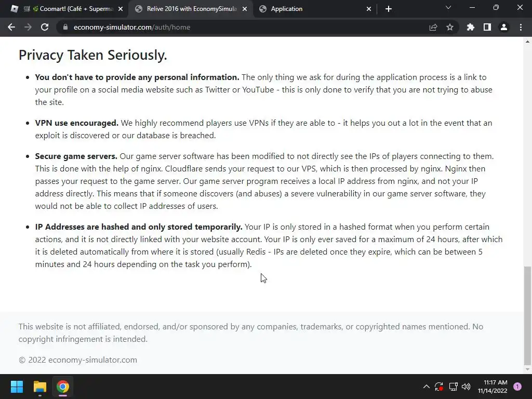The width and height of the screenshot is (532, 399).
Task: Toggle the browser side panel icon
Action: point(487,27)
